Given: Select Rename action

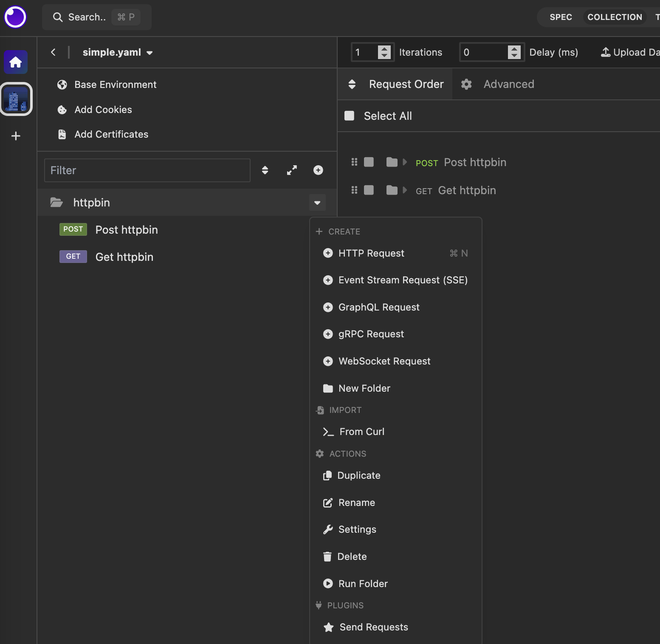Looking at the screenshot, I should [396, 503].
